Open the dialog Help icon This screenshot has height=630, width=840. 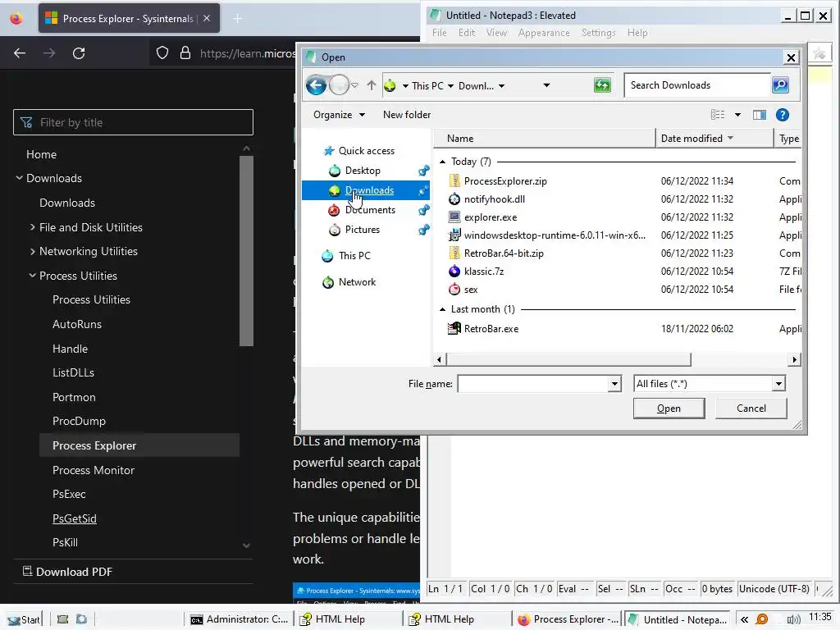click(782, 115)
